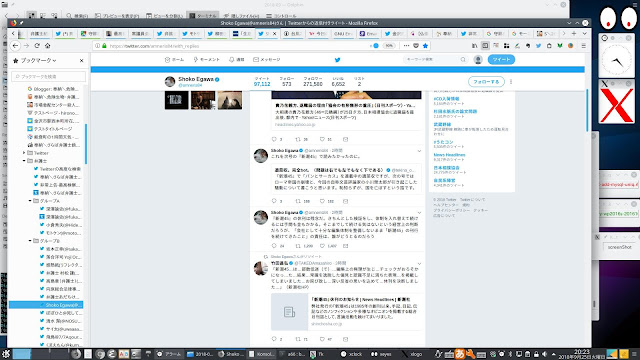Open ホーム in Twitter navigation

pyautogui.click(x=174, y=60)
